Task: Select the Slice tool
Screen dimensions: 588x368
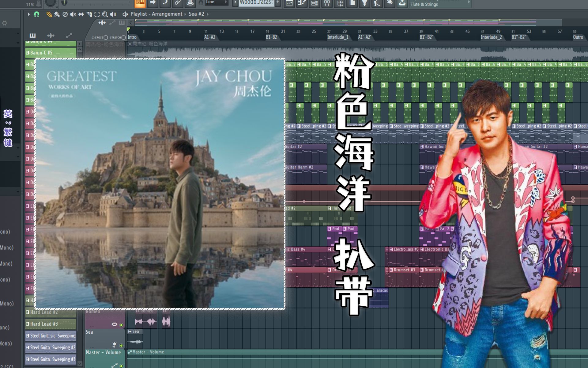Action: pyautogui.click(x=89, y=14)
